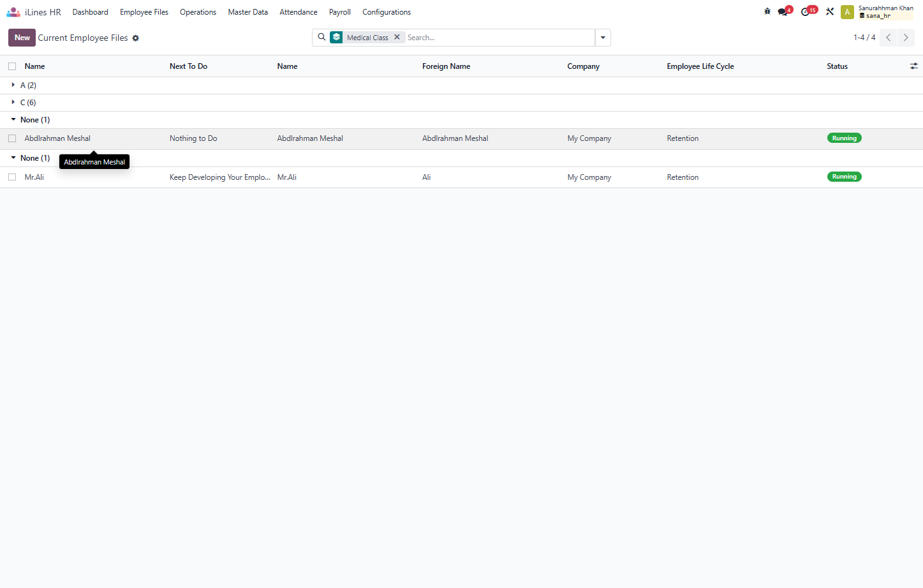The width and height of the screenshot is (923, 588).
Task: Click the user avatar A
Action: point(847,12)
